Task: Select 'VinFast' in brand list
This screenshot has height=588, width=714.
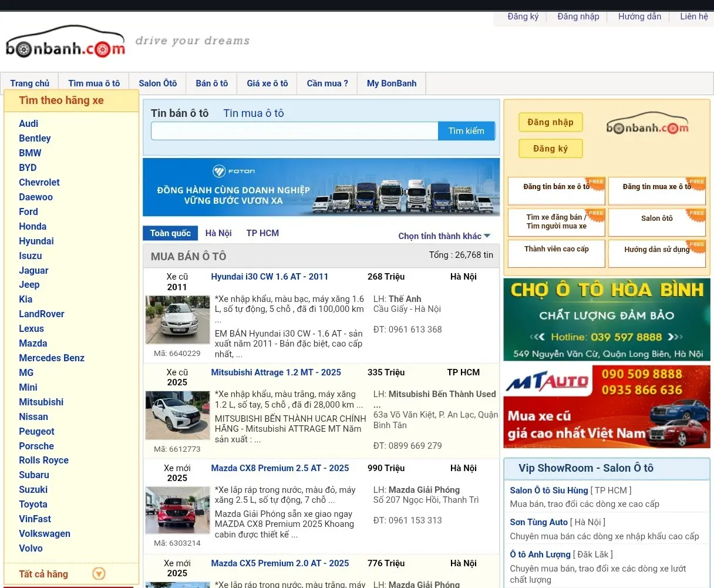Action: tap(35, 519)
